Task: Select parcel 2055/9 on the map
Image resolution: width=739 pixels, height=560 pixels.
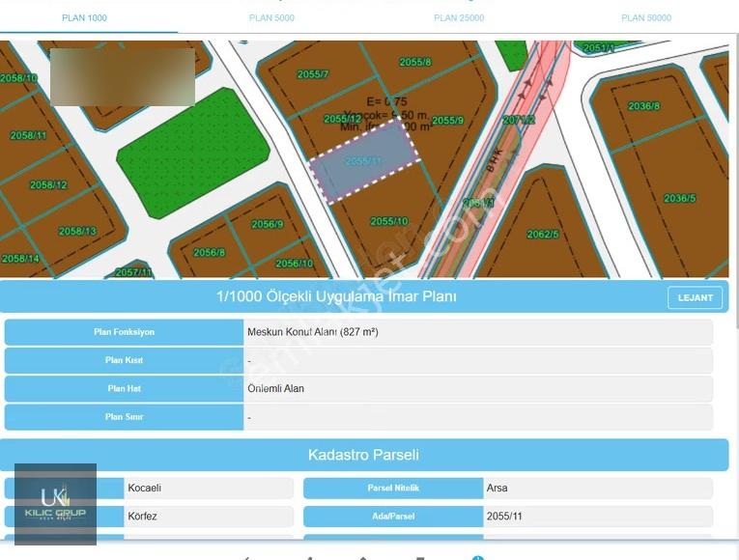Action: pos(447,120)
